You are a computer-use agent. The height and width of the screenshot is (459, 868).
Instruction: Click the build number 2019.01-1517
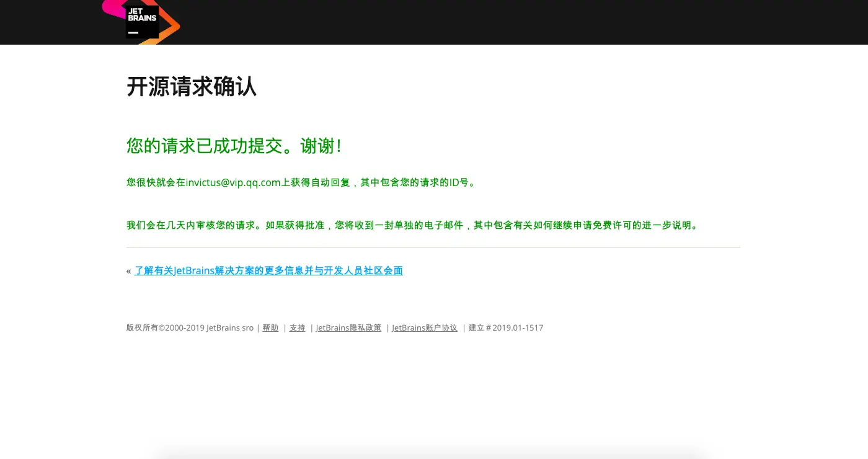518,328
